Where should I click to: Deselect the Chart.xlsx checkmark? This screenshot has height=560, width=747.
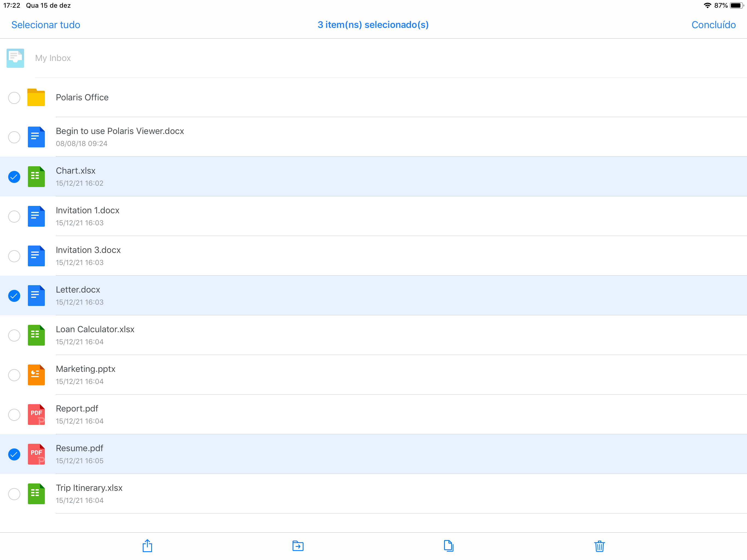tap(14, 177)
